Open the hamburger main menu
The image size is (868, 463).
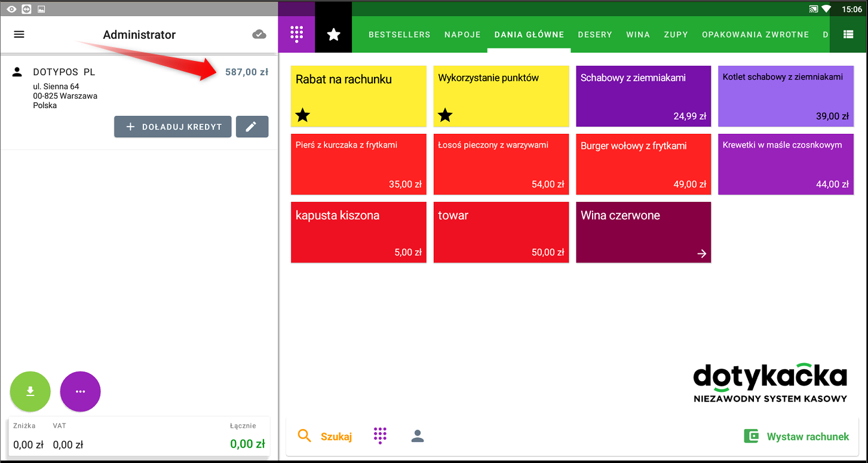point(19,35)
